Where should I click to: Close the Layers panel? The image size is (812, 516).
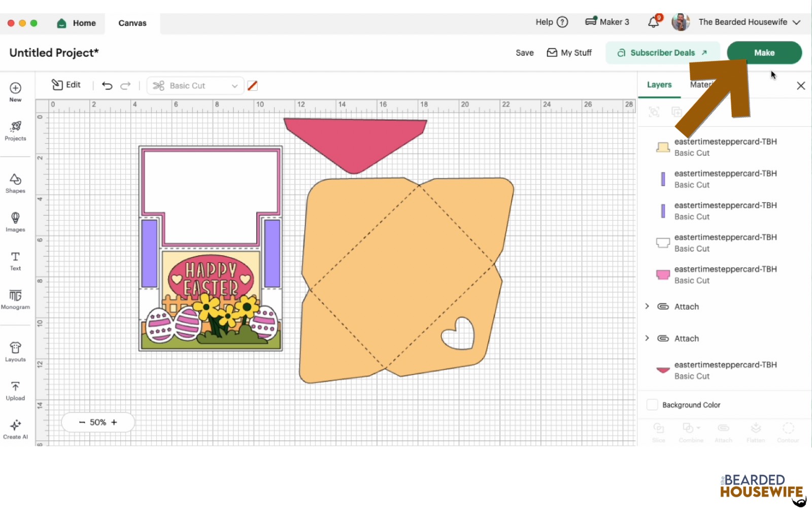tap(801, 86)
